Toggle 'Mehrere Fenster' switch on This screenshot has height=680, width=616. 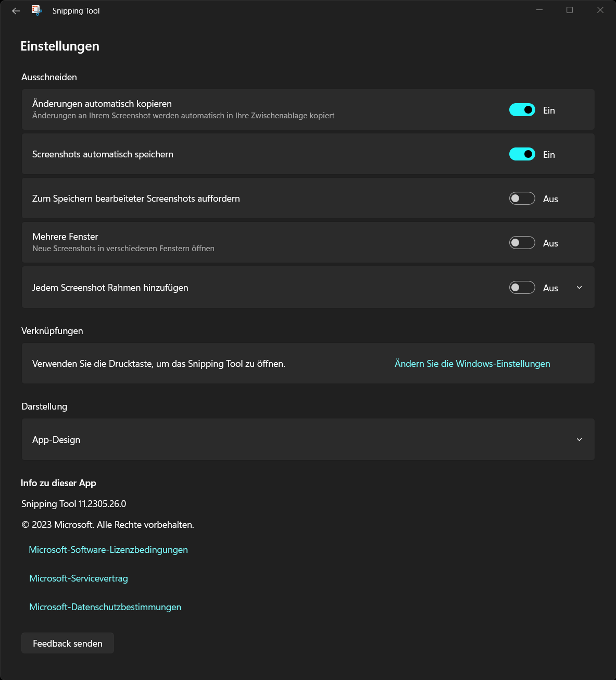click(522, 243)
